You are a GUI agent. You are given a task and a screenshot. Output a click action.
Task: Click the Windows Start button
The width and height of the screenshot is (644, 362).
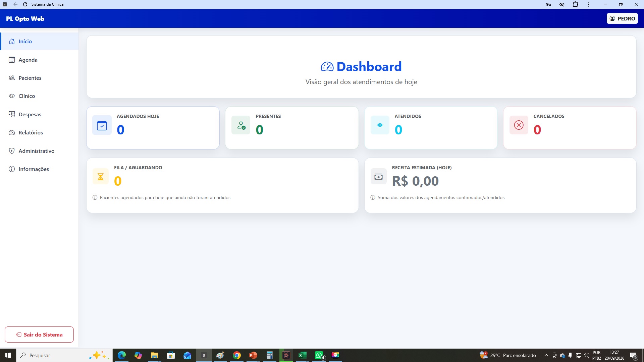[8, 355]
